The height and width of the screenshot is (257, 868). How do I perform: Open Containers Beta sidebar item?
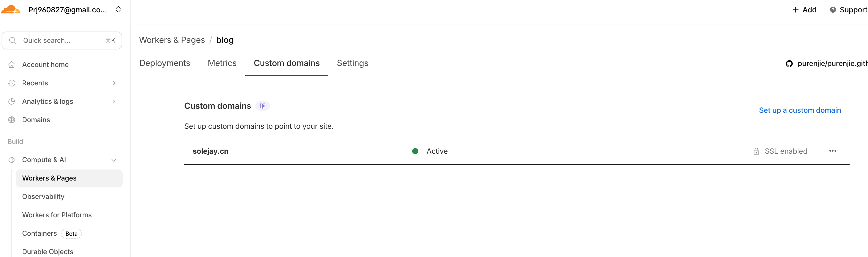coord(39,233)
